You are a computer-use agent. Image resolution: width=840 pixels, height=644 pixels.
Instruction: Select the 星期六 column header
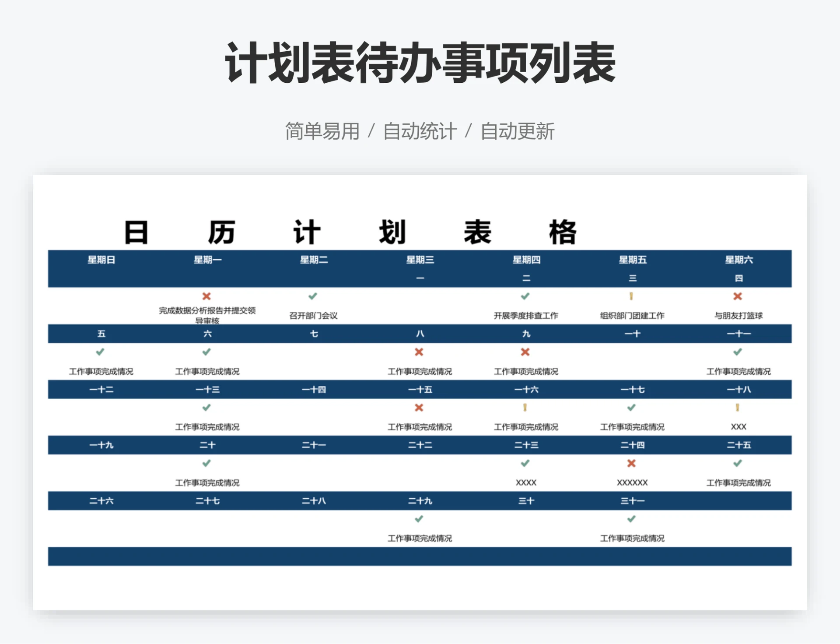click(x=738, y=260)
